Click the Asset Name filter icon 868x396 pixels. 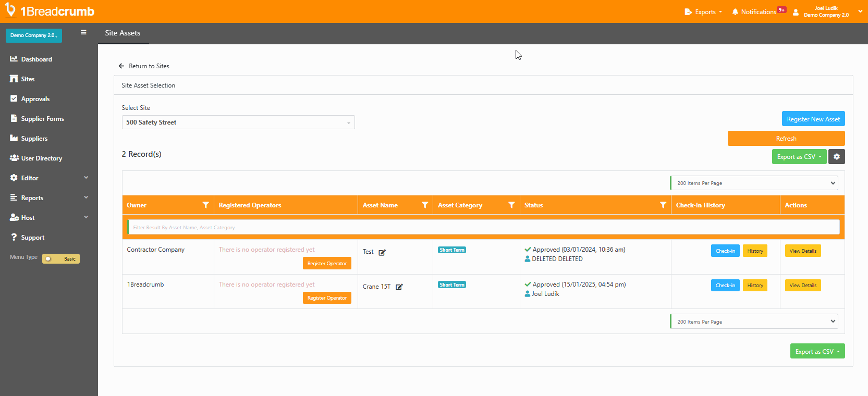[x=425, y=205]
